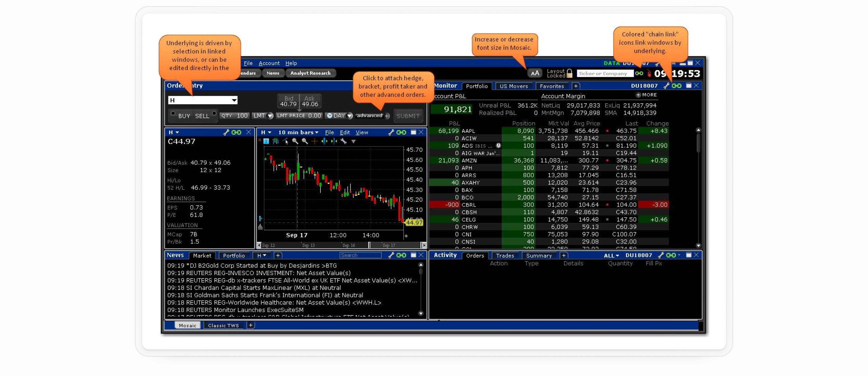Toggle the Layout Locked padlock icon
Image resolution: width=868 pixels, height=376 pixels.
tap(569, 73)
